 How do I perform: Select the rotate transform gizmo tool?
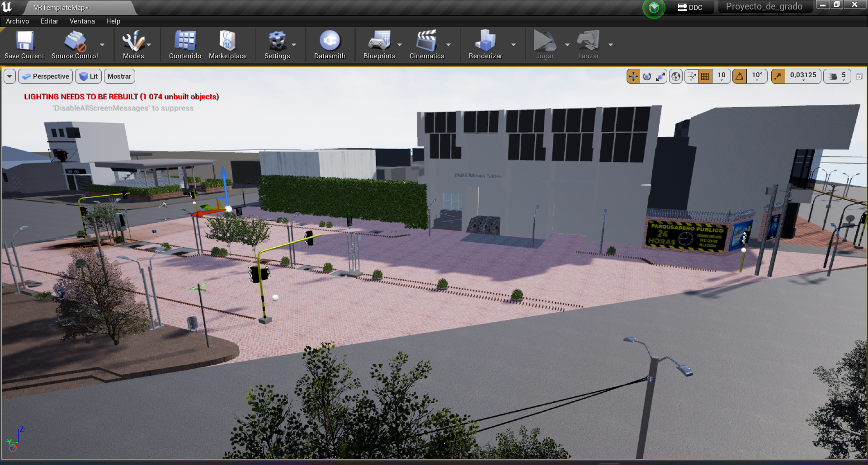[647, 76]
